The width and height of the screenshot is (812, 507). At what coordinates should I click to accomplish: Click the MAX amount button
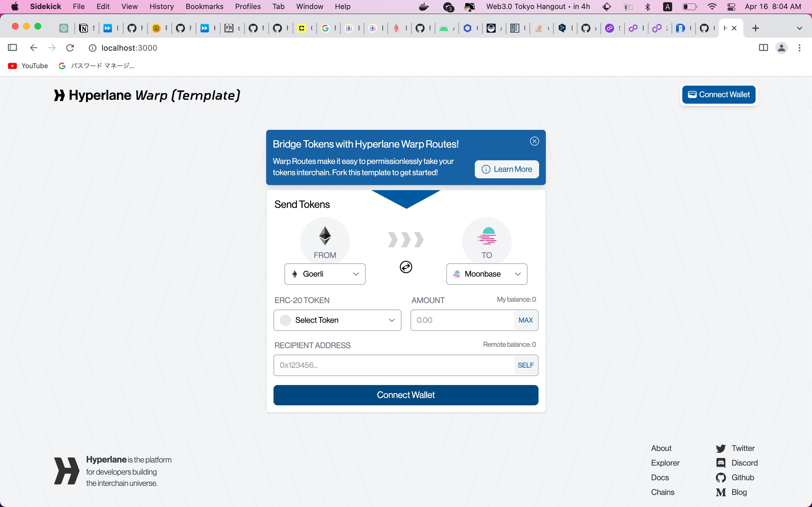525,320
